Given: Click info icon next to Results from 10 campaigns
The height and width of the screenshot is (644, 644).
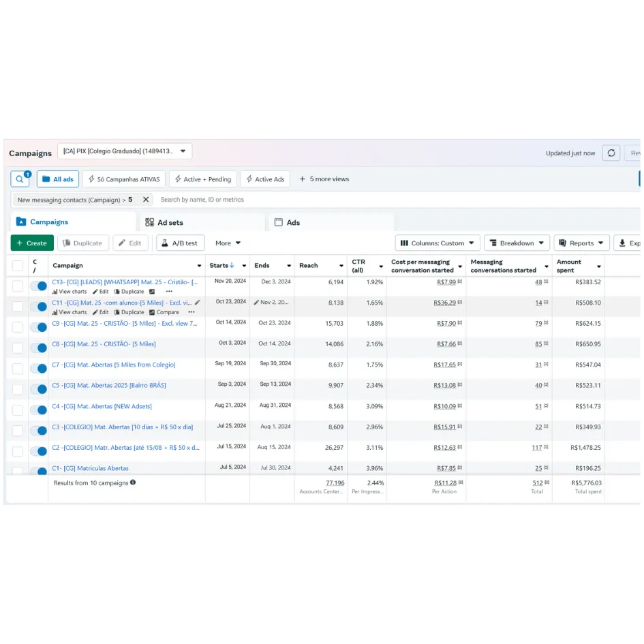Looking at the screenshot, I should (133, 482).
